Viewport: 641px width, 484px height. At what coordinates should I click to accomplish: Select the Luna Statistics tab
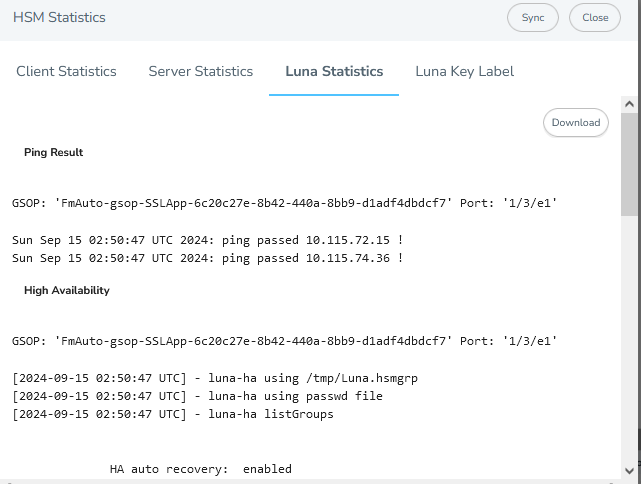pos(334,72)
